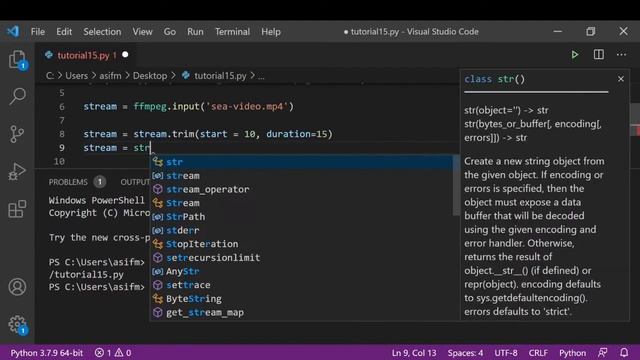Click the feedback icon in status bar
640x360 pixels.
coord(602,352)
